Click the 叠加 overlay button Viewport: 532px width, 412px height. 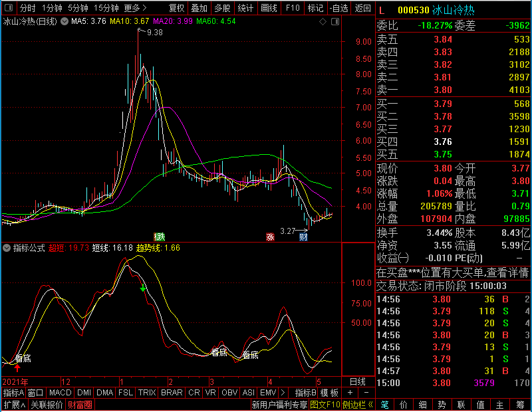[x=199, y=8]
